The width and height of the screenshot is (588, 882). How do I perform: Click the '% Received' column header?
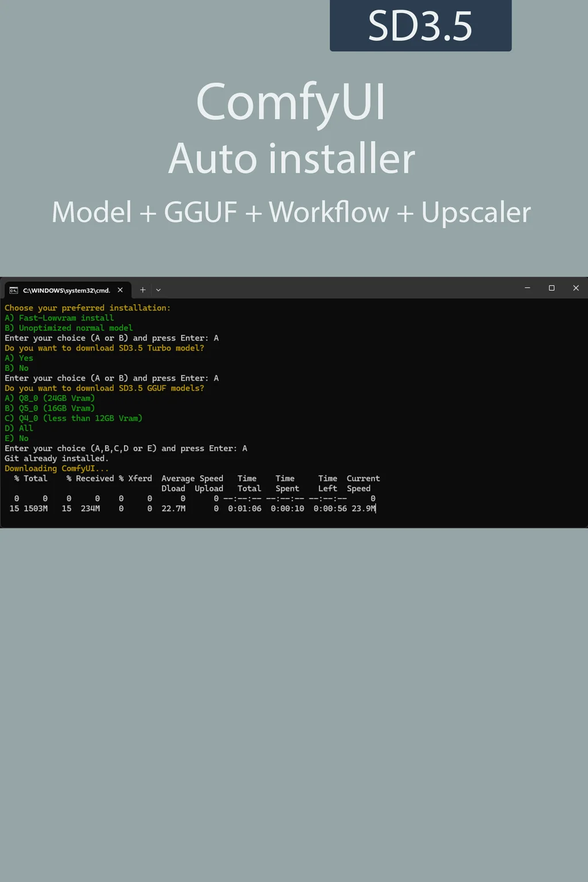pyautogui.click(x=90, y=479)
